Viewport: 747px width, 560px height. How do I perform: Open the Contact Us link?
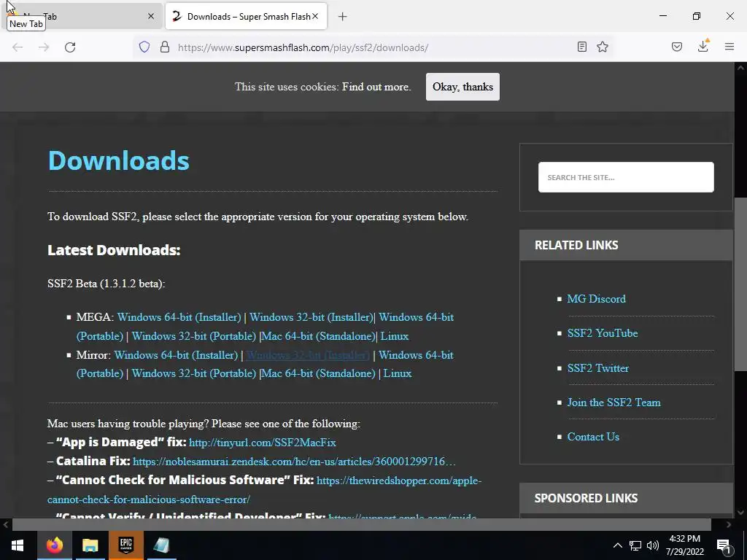[x=593, y=437]
